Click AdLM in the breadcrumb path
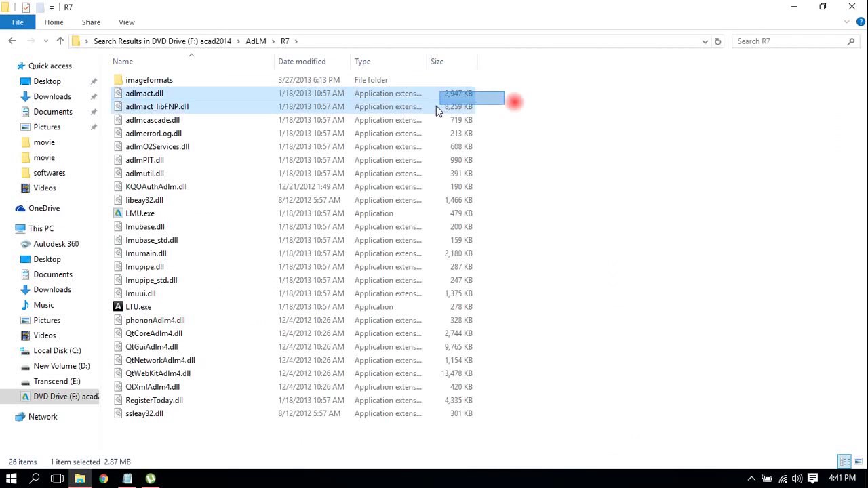 tap(256, 41)
